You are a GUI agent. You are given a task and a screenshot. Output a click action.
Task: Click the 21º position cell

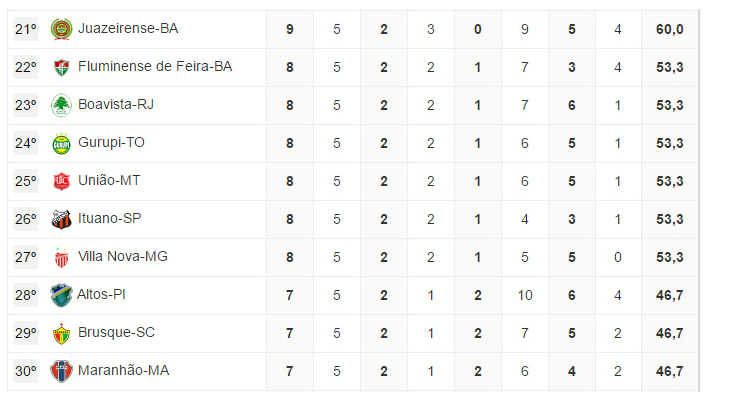coord(26,29)
